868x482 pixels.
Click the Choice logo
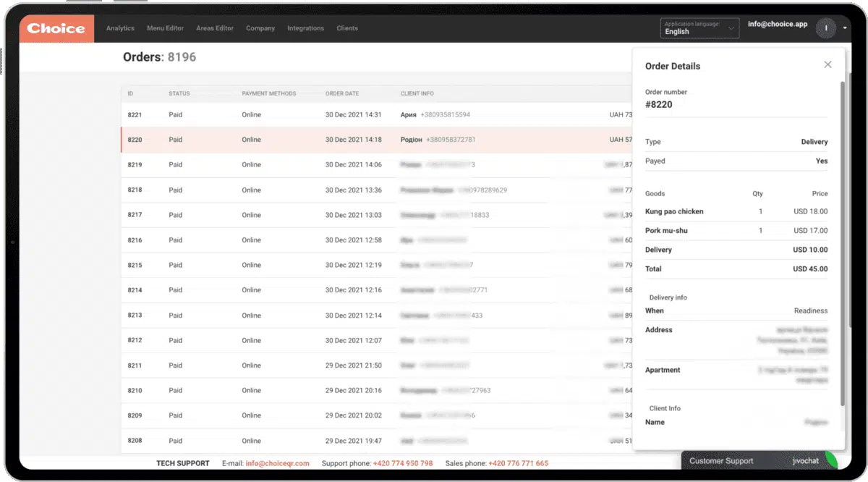coord(56,28)
